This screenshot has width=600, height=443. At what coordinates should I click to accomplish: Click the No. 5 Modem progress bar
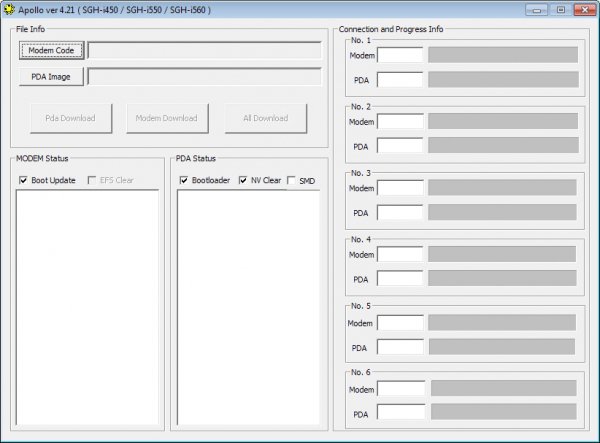(x=502, y=323)
